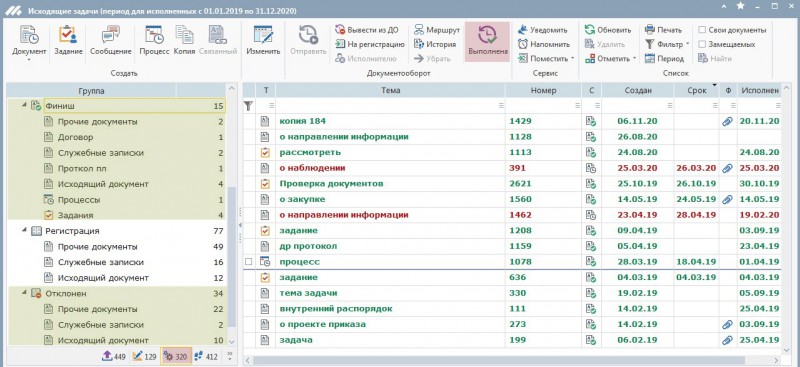The height and width of the screenshot is (367, 800).
Task: Click the type icon of row рассмотреть
Action: 264,152
